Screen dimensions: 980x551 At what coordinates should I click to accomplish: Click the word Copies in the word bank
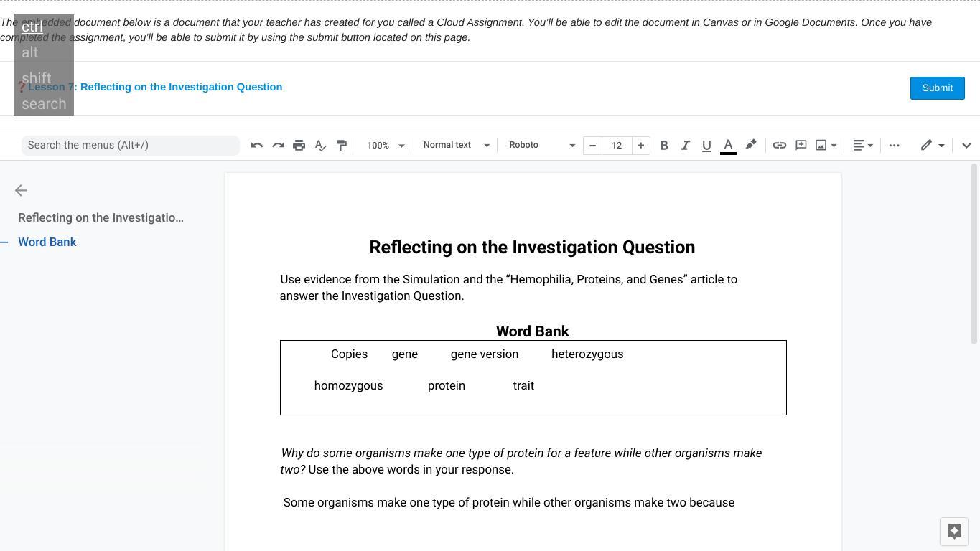coord(349,354)
